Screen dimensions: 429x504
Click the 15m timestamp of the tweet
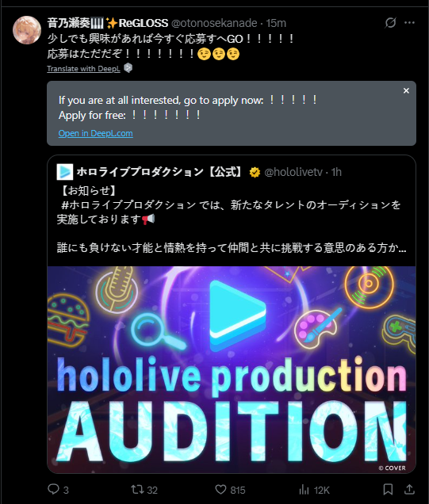point(276,23)
